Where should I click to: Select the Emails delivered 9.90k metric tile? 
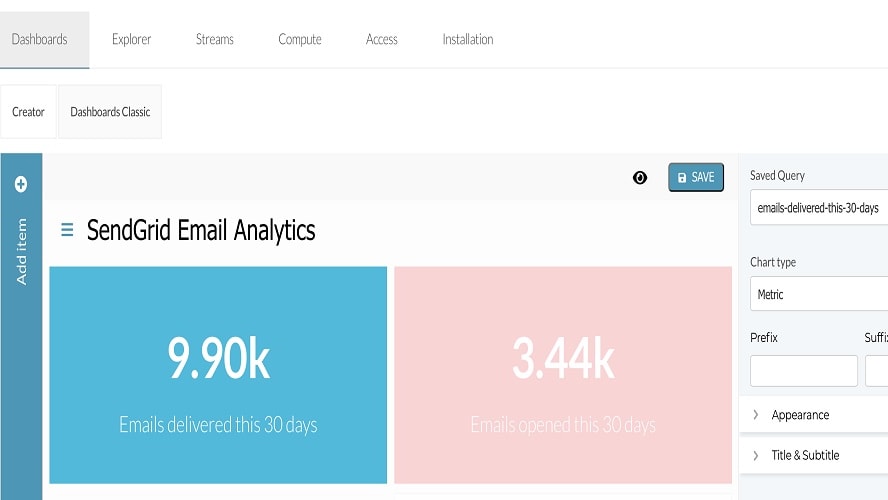218,375
